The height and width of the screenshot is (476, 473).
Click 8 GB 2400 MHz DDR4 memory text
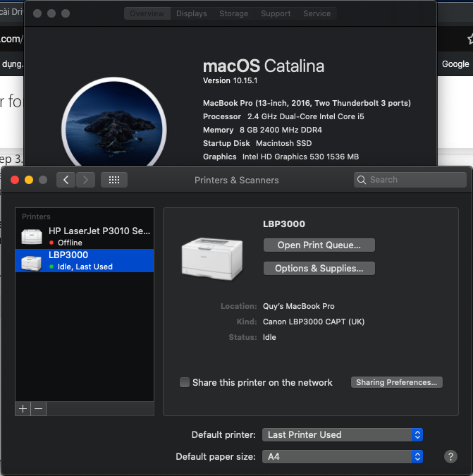(281, 130)
